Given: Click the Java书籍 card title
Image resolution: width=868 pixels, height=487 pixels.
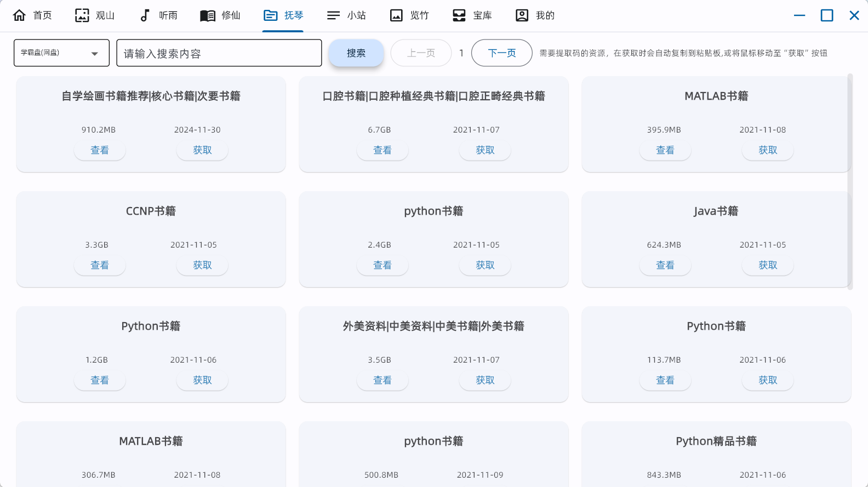Looking at the screenshot, I should [716, 211].
